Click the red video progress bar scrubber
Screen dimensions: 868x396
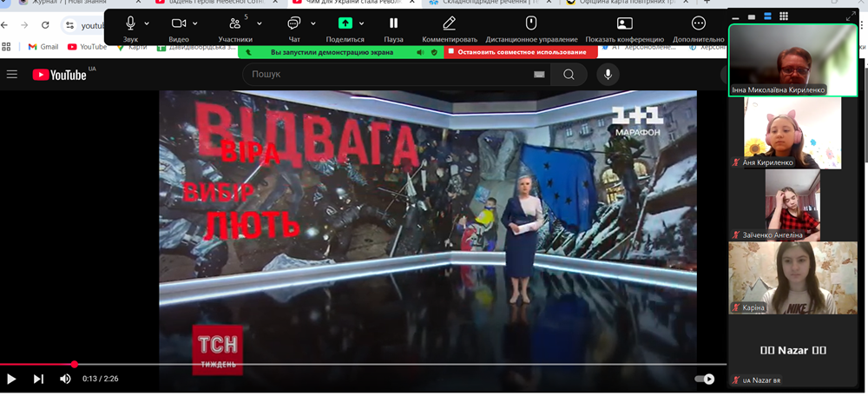(74, 365)
